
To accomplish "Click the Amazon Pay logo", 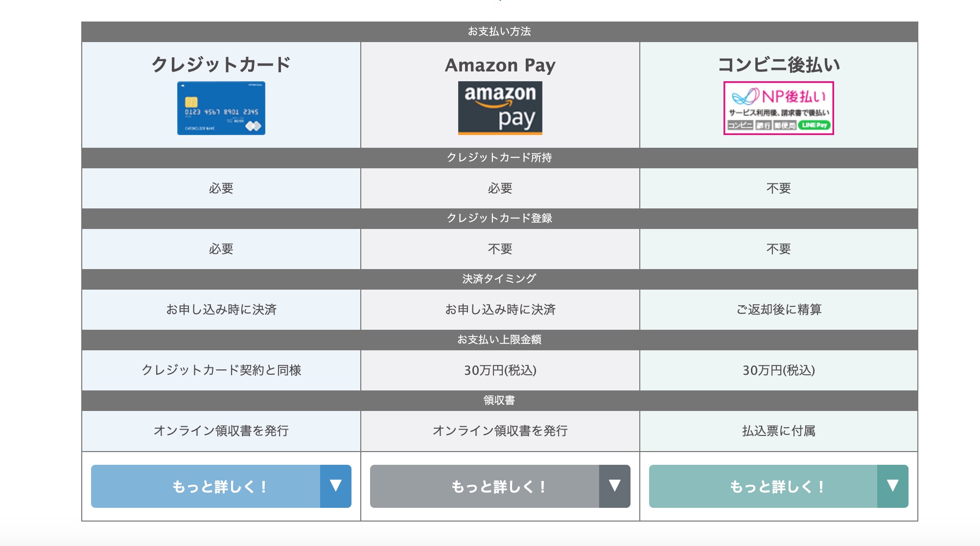I will 500,108.
